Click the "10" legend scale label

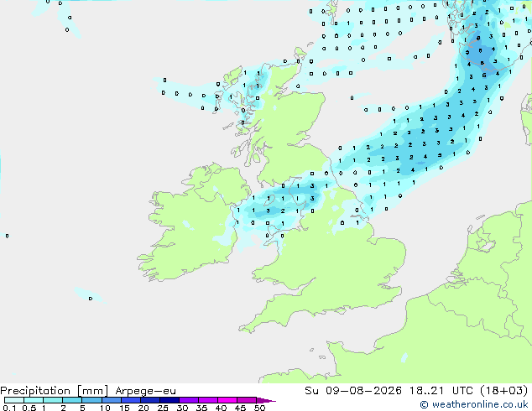click(x=105, y=408)
